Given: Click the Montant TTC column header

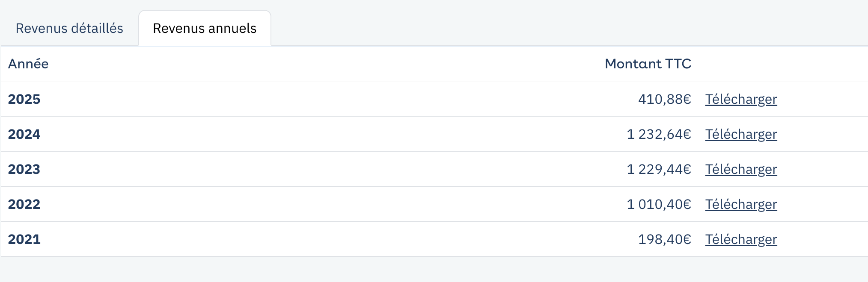Looking at the screenshot, I should [x=648, y=64].
